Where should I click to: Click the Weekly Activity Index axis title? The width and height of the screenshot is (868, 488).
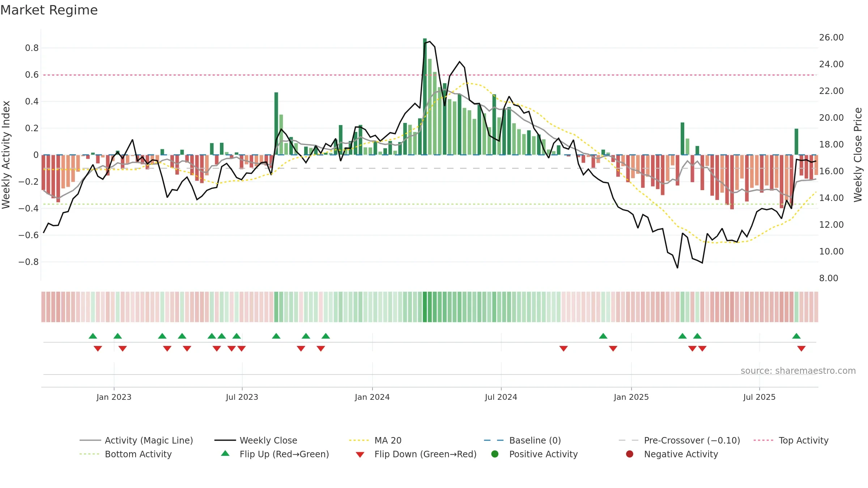pos(6,155)
